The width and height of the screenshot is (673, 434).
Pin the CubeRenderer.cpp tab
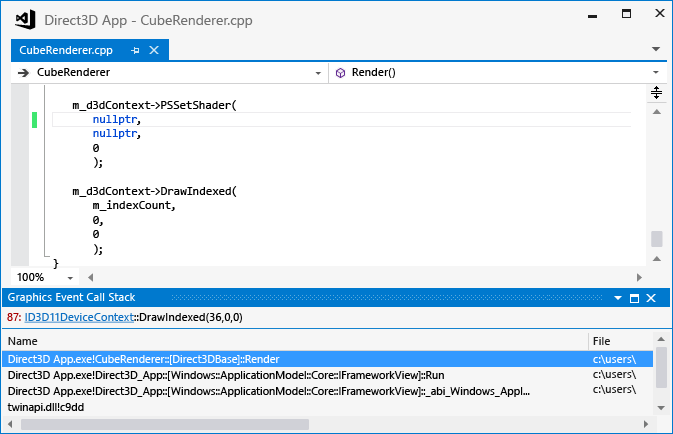tap(135, 50)
